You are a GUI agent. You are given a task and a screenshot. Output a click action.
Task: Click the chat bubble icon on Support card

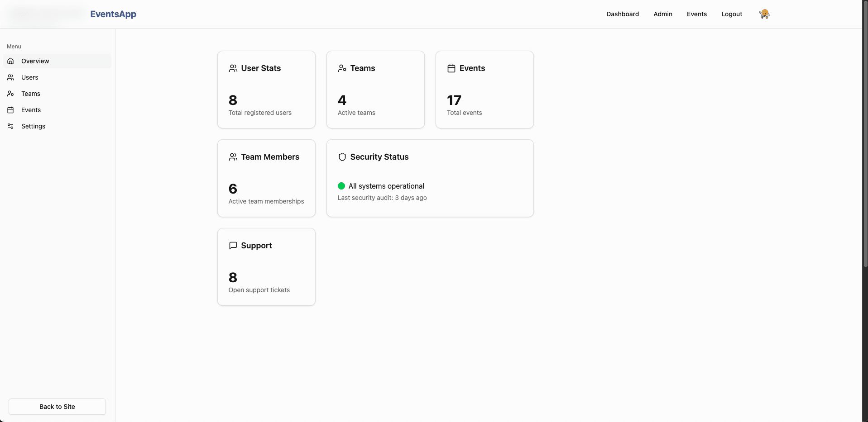click(x=233, y=245)
